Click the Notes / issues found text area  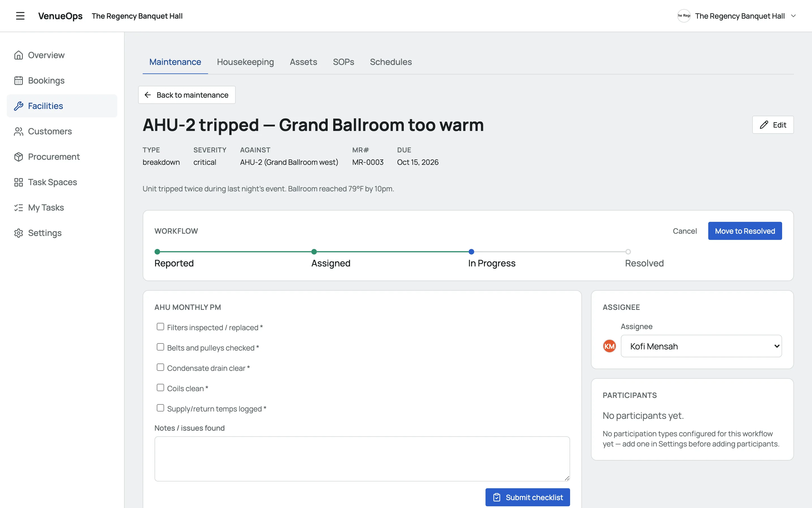[362, 459]
